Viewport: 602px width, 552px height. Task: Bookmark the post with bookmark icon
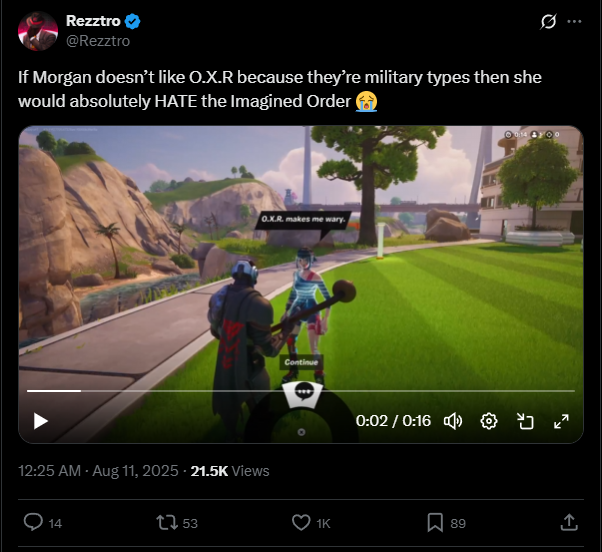tap(435, 522)
